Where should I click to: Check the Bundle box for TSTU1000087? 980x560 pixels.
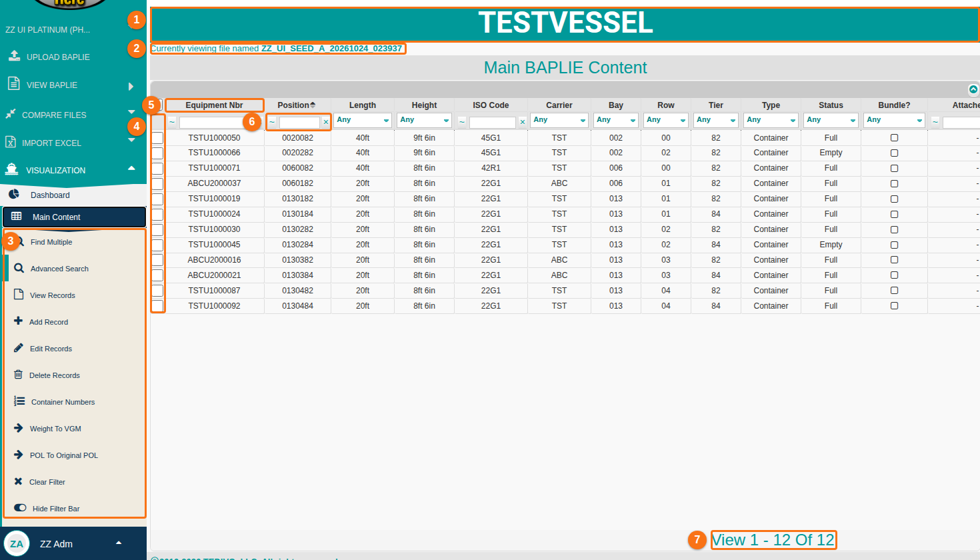[894, 291]
